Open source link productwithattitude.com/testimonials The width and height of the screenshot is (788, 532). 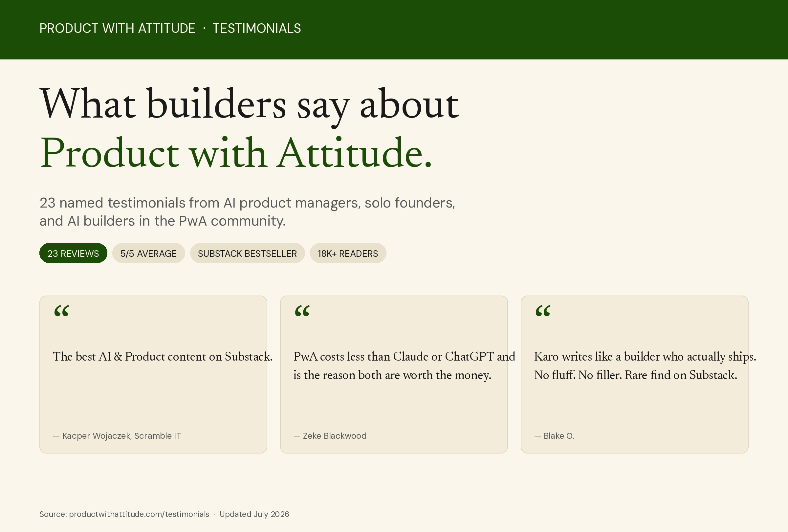(x=139, y=514)
